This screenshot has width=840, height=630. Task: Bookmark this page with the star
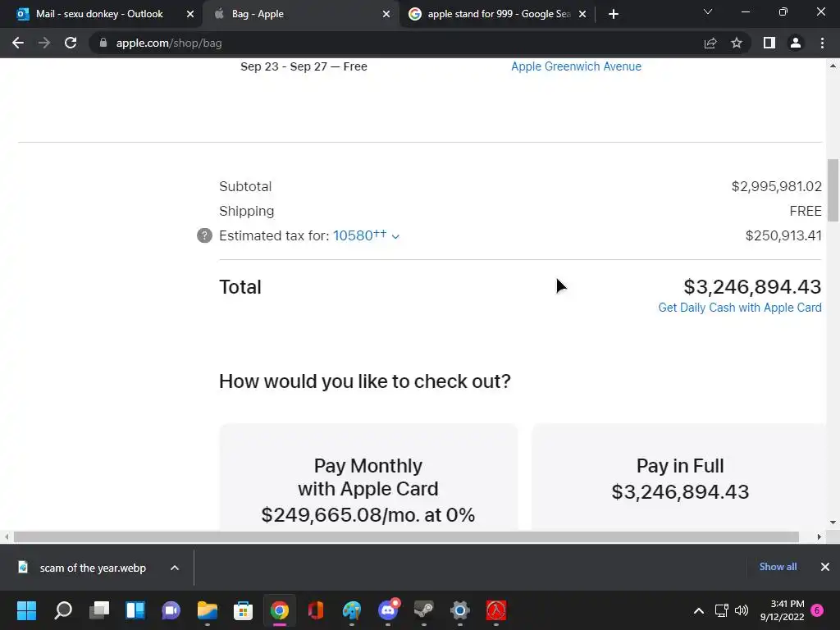point(737,43)
